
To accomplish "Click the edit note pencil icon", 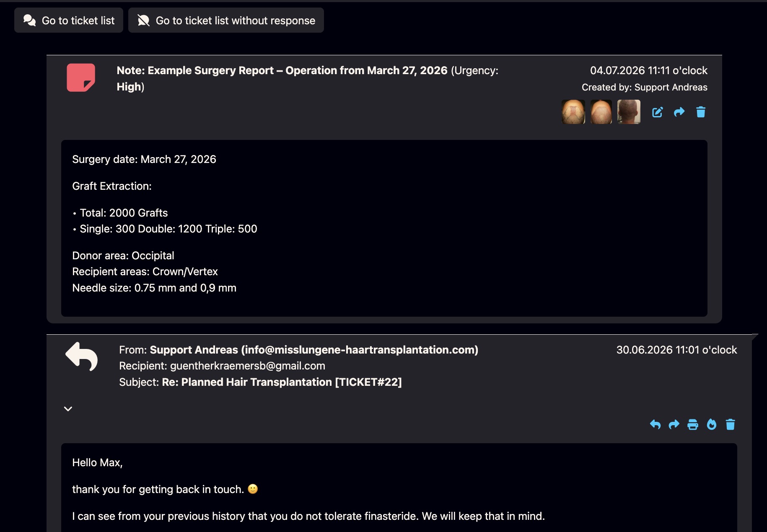I will coord(657,112).
